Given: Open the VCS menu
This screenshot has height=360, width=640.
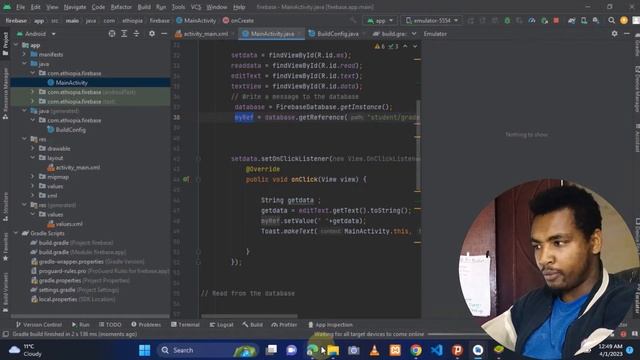Looking at the screenshot, I should click(196, 7).
